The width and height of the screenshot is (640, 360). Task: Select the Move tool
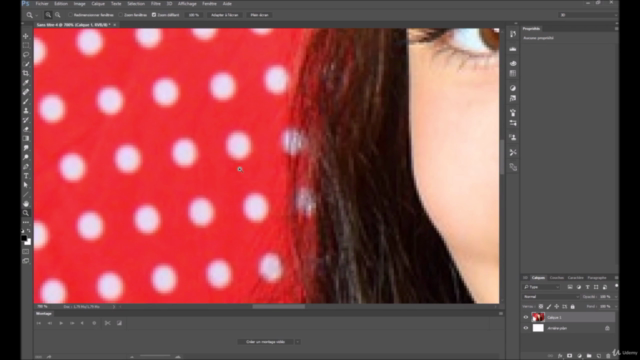point(26,36)
